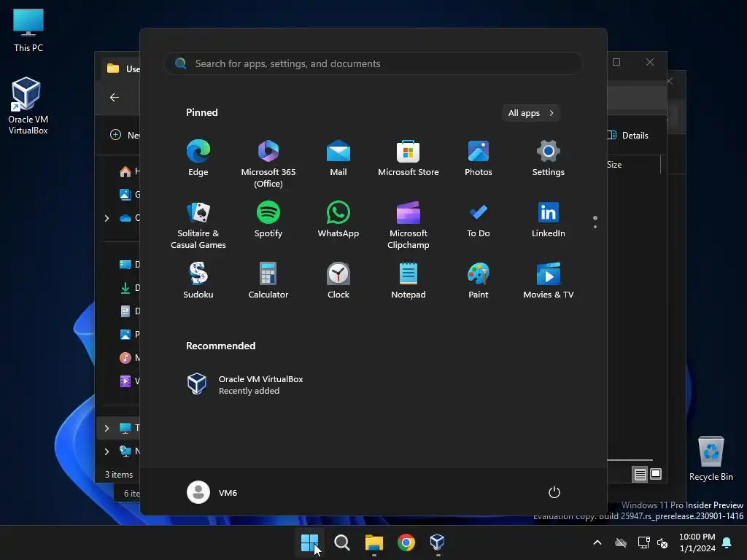The width and height of the screenshot is (747, 560).
Task: Focus the Start menu search field
Action: pos(373,64)
